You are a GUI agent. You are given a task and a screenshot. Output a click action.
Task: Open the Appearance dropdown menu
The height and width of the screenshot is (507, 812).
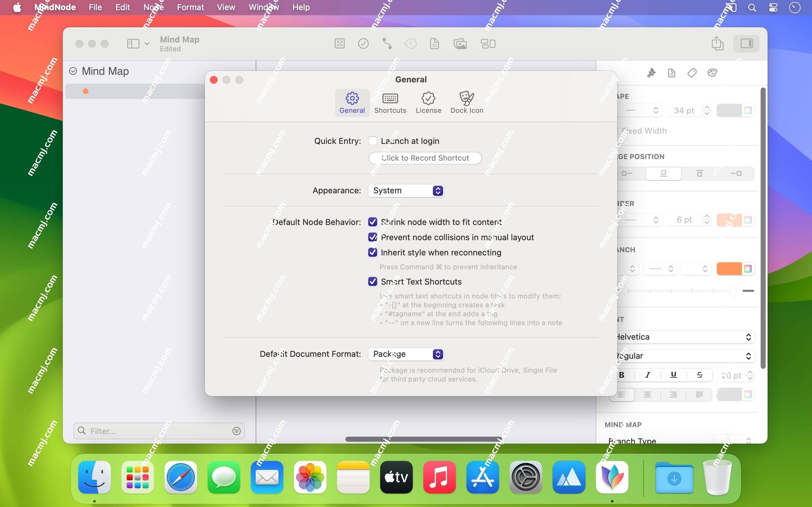(406, 190)
